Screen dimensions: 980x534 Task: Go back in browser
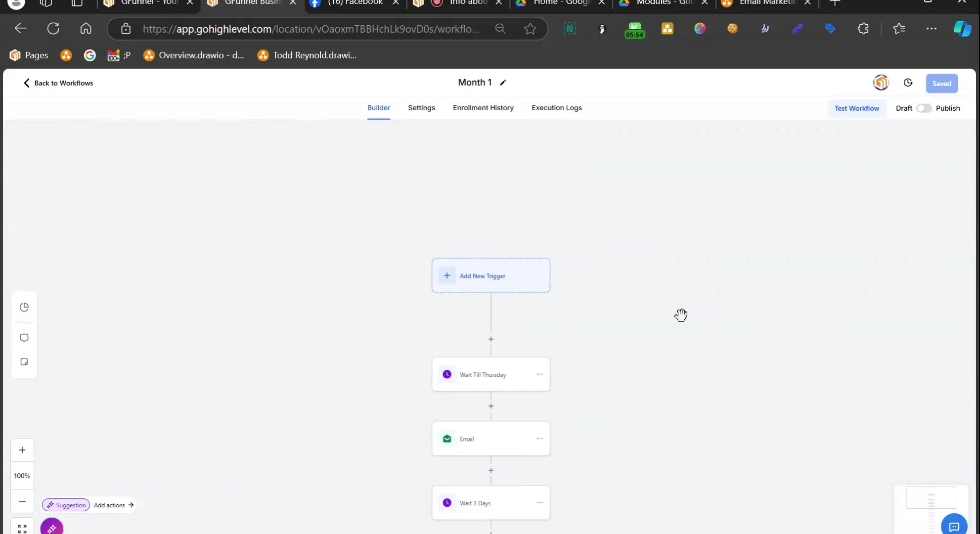tap(20, 29)
